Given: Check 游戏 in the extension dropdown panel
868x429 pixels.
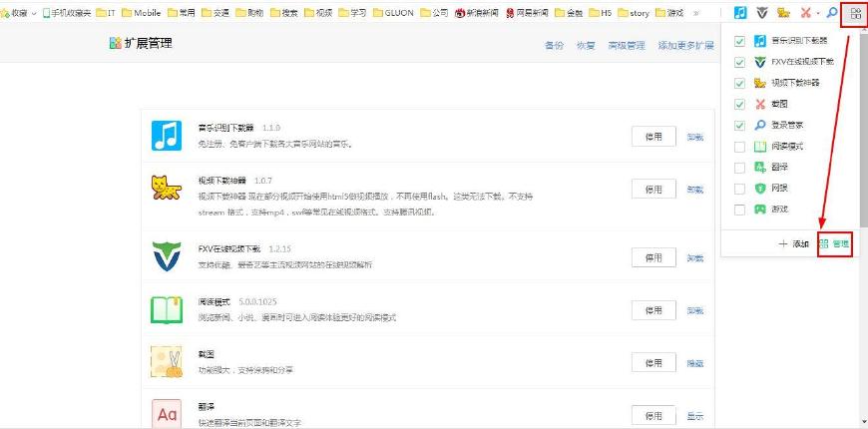Looking at the screenshot, I should coord(739,210).
